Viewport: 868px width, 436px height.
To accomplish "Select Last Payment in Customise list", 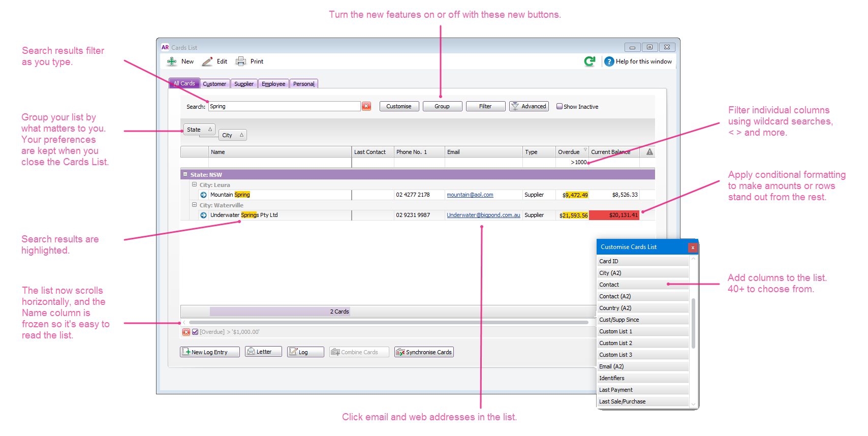I will click(643, 390).
